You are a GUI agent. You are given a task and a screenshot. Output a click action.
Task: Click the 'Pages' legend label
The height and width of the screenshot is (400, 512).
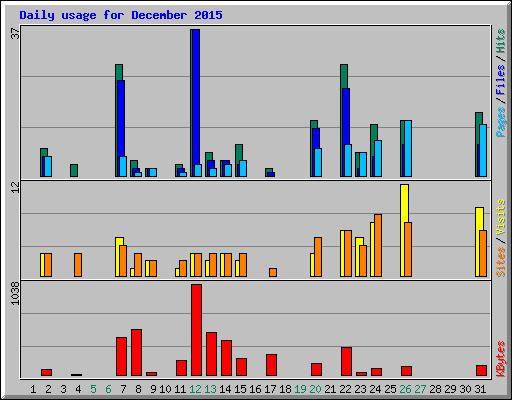point(500,122)
